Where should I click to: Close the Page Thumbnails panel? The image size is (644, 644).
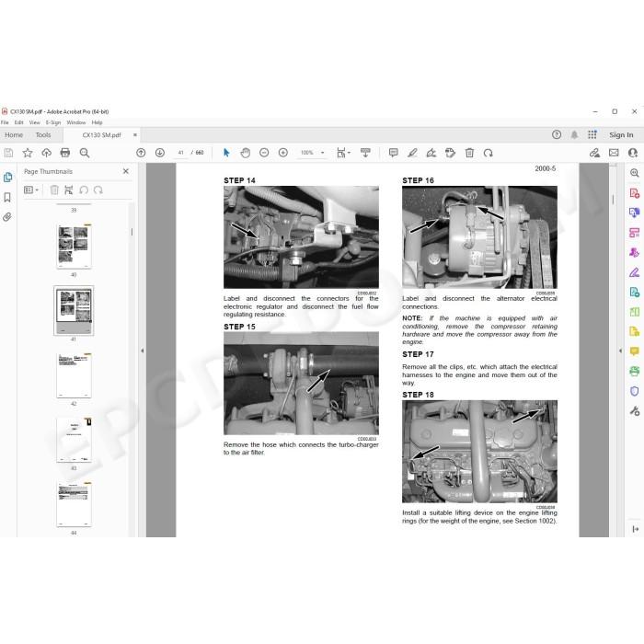pyautogui.click(x=126, y=171)
